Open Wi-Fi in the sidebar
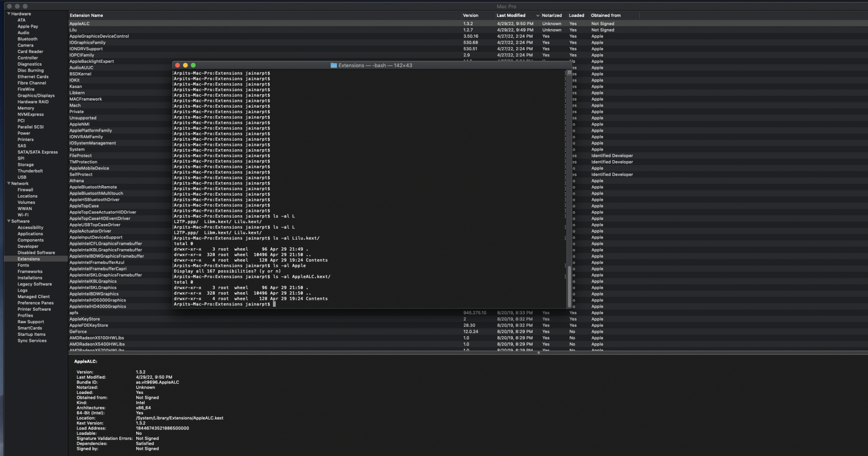The height and width of the screenshot is (456, 868). click(x=23, y=215)
